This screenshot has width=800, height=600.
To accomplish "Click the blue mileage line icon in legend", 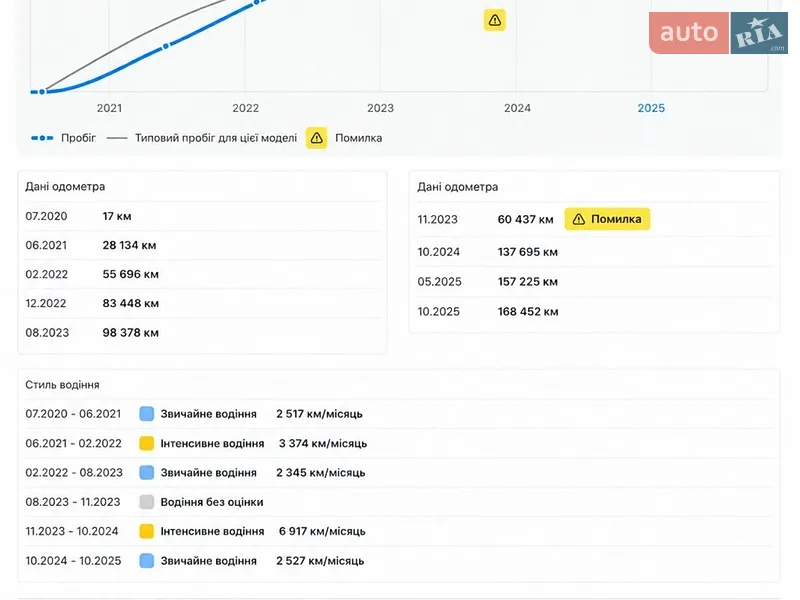I will click(x=42, y=138).
